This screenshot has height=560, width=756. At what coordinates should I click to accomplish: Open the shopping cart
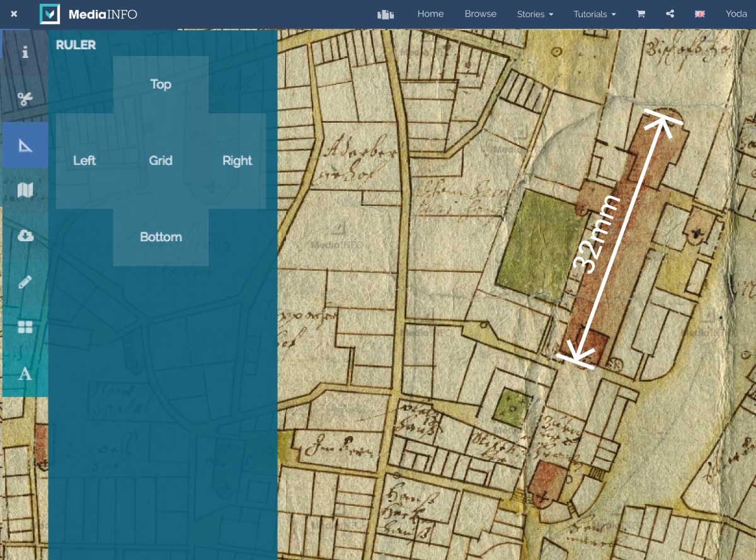[641, 14]
